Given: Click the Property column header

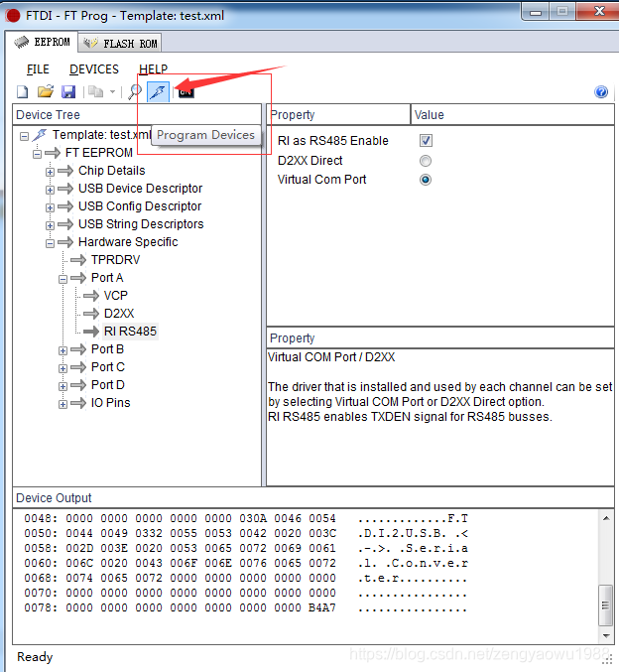Looking at the screenshot, I should coord(338,115).
